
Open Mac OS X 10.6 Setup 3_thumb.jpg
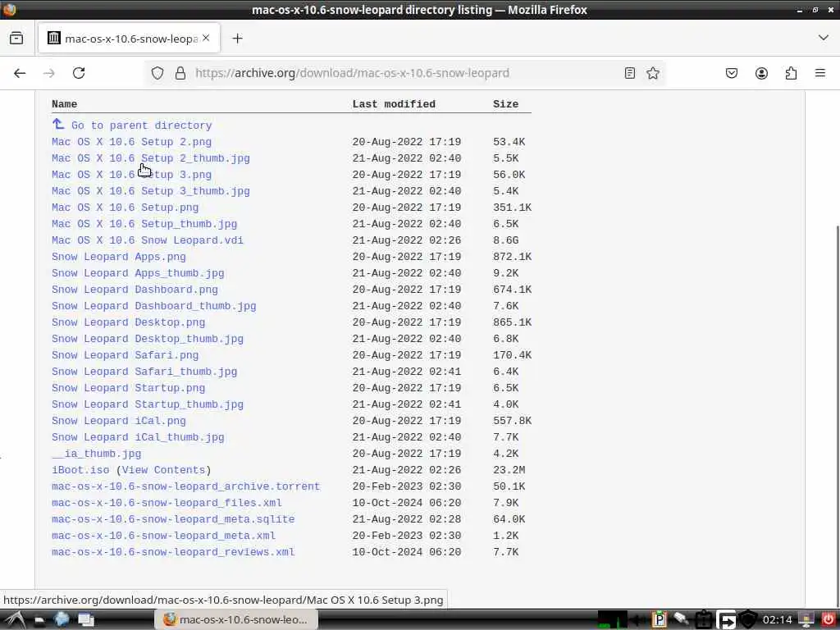pyautogui.click(x=151, y=191)
